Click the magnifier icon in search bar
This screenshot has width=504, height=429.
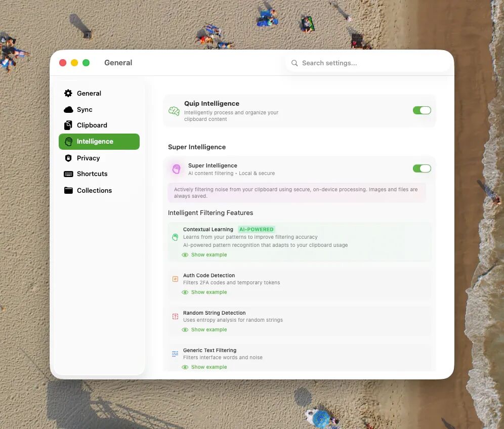[295, 63]
